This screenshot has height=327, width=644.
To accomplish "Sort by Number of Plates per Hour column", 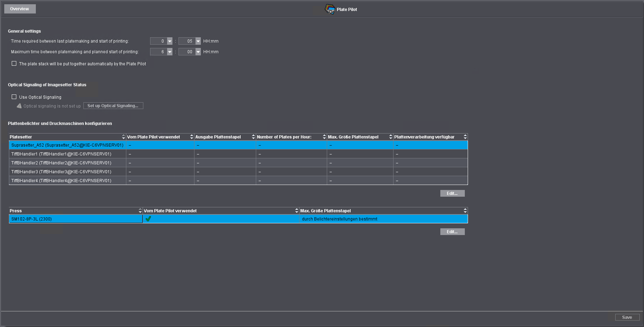I will (x=324, y=137).
